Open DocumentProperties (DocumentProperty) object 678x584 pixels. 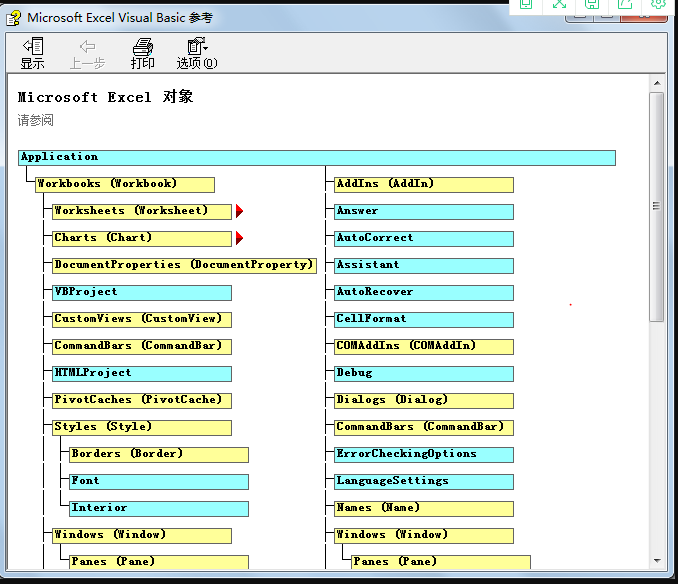184,265
